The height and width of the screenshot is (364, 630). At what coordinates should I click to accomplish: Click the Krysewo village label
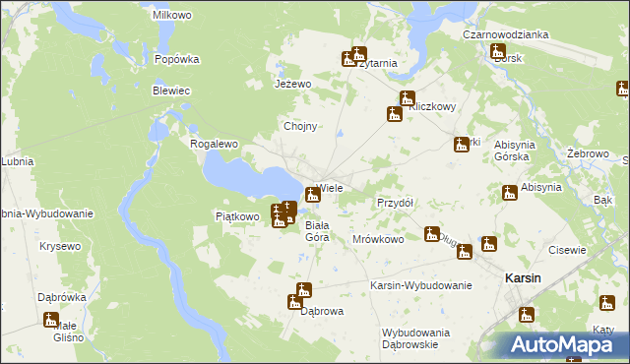[x=60, y=246]
